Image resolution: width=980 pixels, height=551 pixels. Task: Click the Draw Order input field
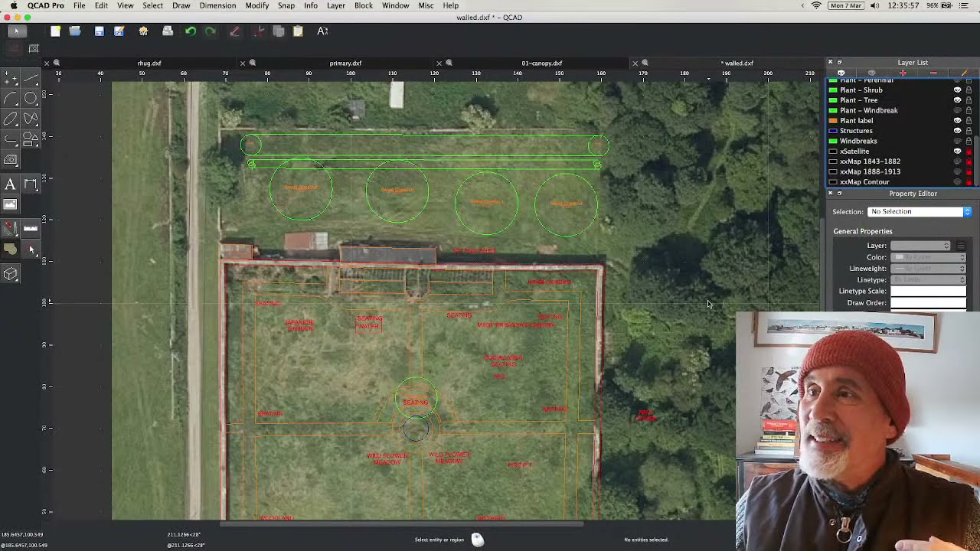coord(928,303)
